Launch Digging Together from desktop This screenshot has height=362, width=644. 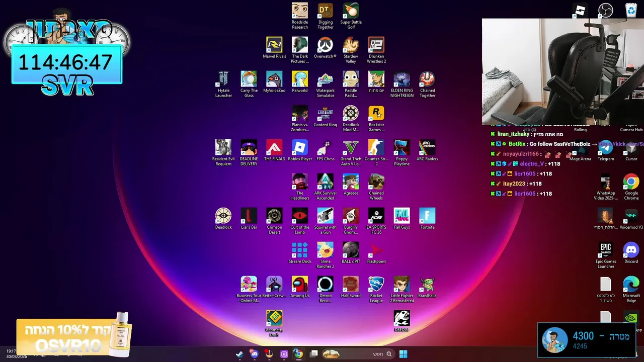pyautogui.click(x=326, y=16)
